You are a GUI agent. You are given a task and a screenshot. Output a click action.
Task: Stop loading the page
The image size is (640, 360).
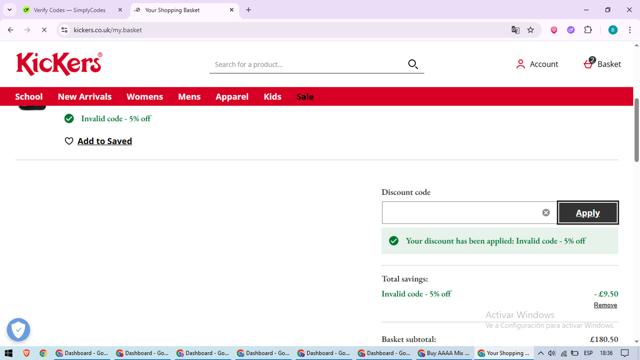click(44, 30)
